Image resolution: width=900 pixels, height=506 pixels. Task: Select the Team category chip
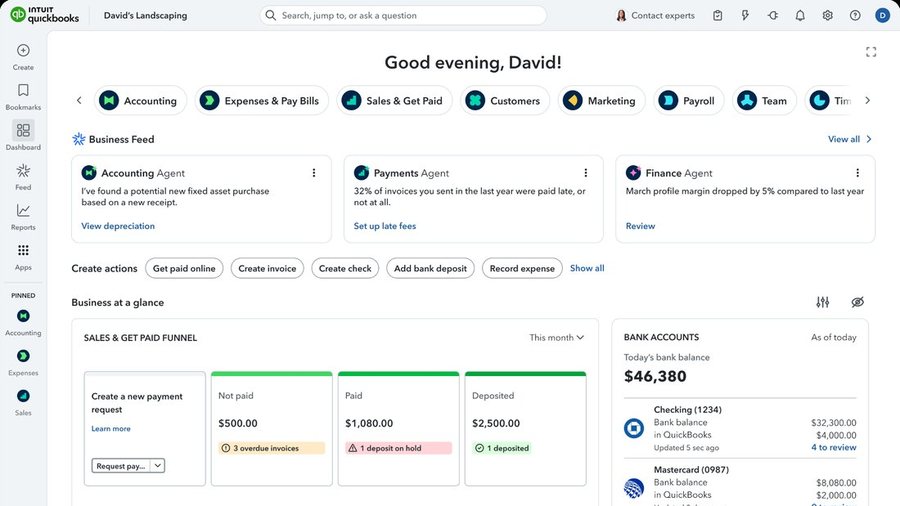click(x=765, y=100)
